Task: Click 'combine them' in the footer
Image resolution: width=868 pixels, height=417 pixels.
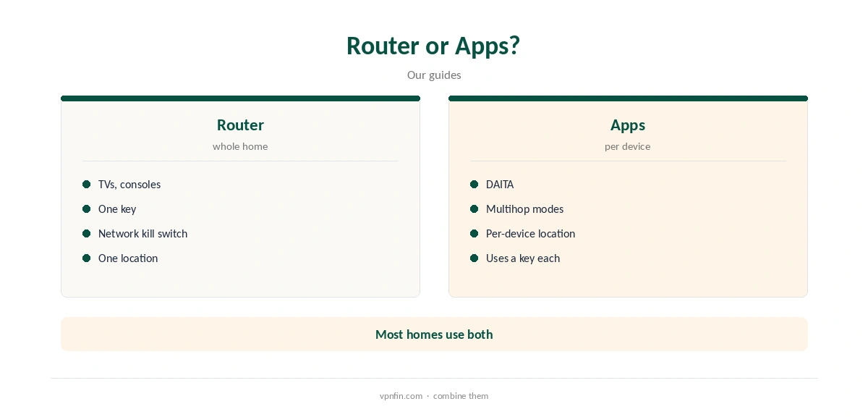Action: 461,396
